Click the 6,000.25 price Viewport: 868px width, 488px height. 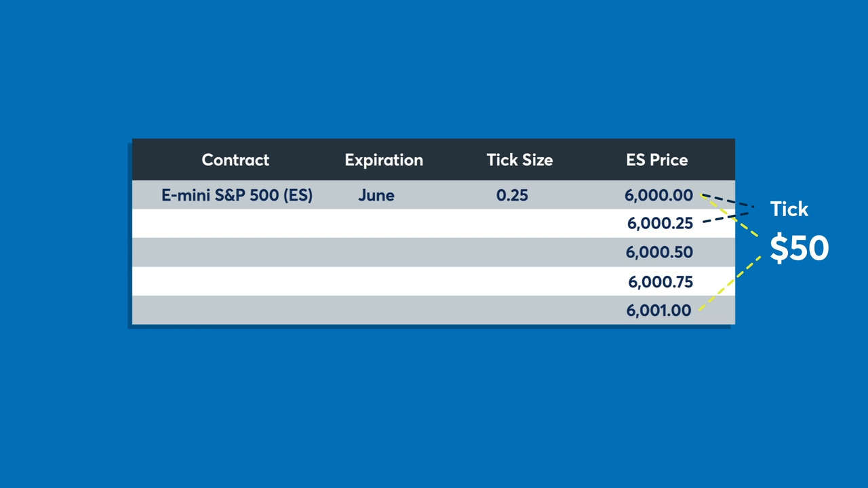tap(660, 224)
